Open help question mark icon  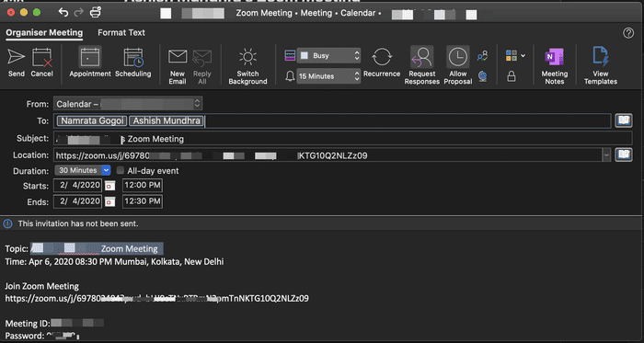click(628, 33)
